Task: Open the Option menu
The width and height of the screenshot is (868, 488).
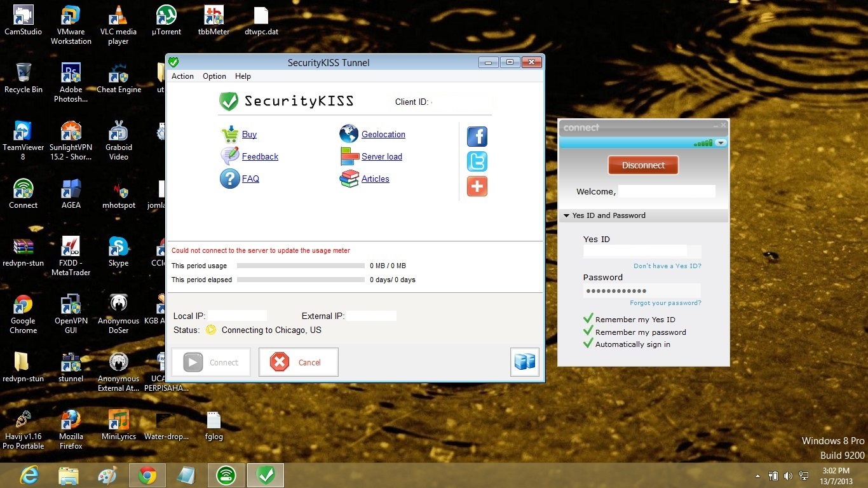Action: coord(214,76)
